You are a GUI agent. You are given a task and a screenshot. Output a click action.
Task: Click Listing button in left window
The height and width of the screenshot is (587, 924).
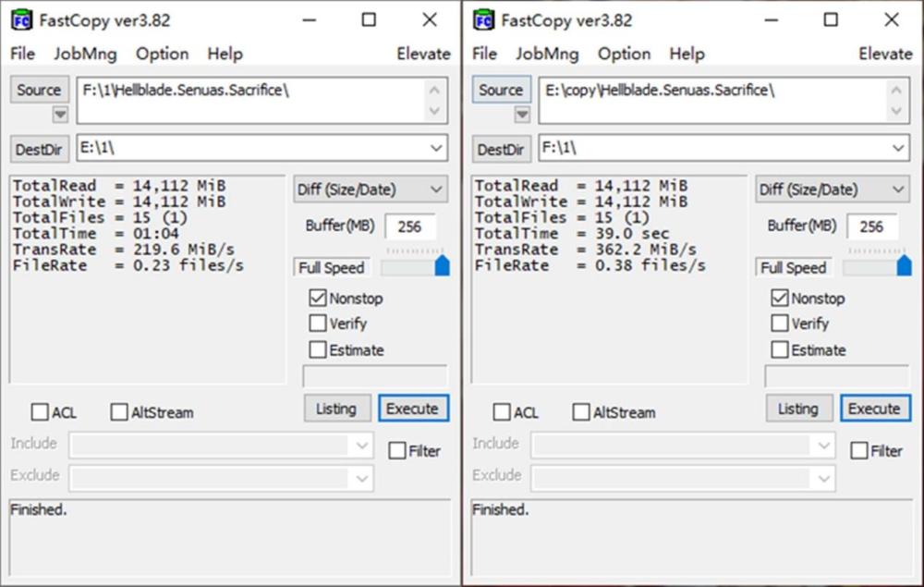coord(337,409)
